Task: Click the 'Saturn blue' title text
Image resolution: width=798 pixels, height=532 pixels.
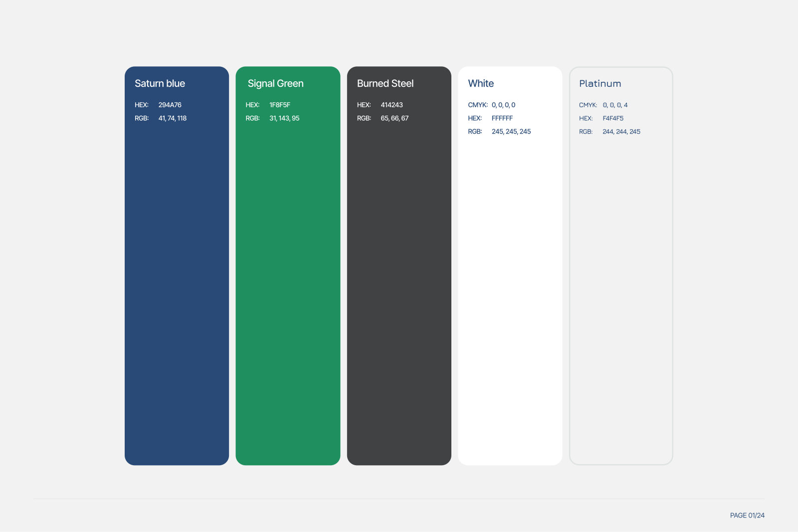Action: pyautogui.click(x=160, y=83)
